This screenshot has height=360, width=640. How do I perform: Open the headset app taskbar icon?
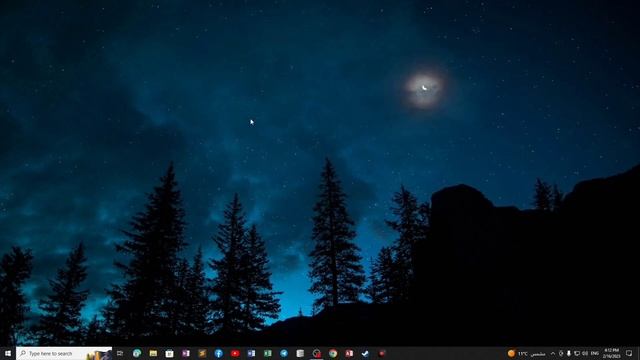click(x=317, y=353)
